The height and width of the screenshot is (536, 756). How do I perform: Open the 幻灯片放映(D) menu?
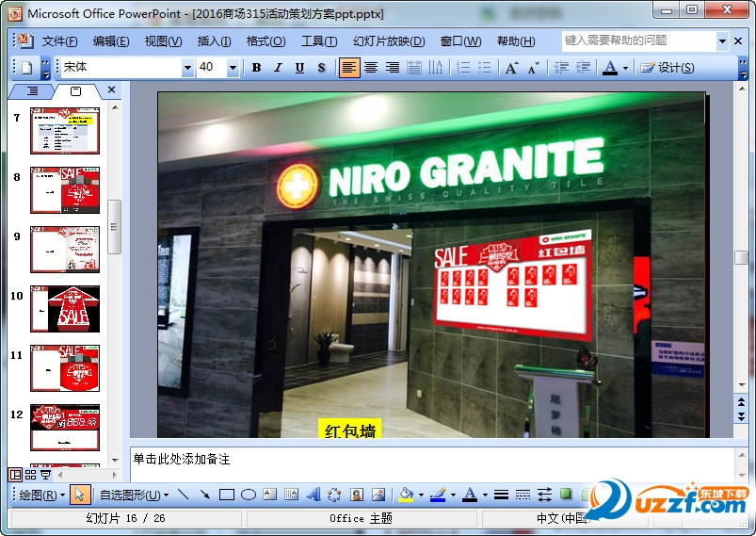pos(389,41)
